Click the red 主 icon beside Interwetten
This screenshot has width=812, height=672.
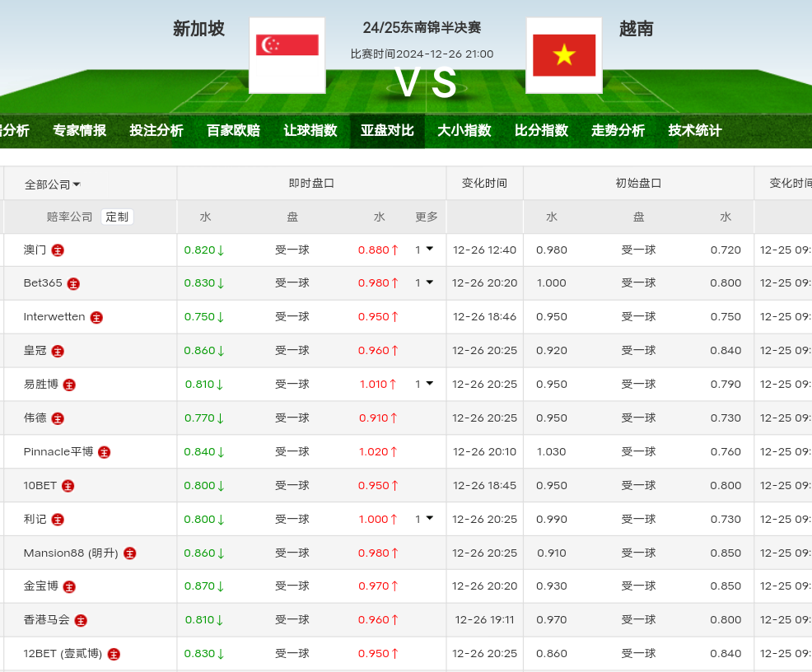tap(96, 317)
